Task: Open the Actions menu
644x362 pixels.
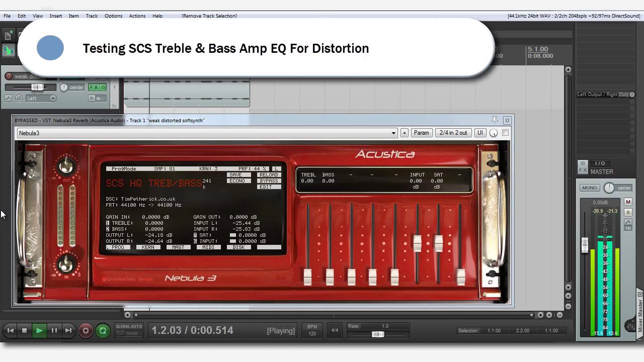Action: click(137, 16)
